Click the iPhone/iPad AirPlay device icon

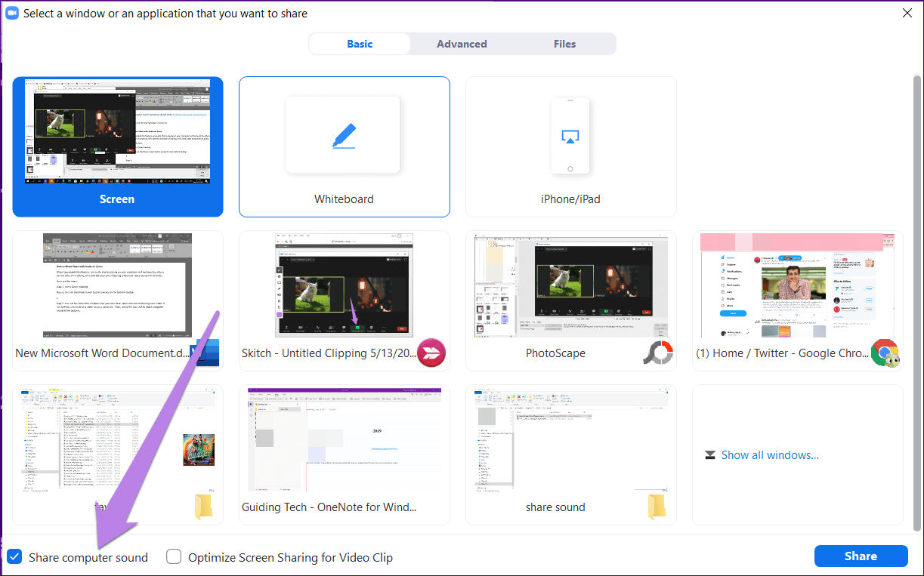coord(570,136)
